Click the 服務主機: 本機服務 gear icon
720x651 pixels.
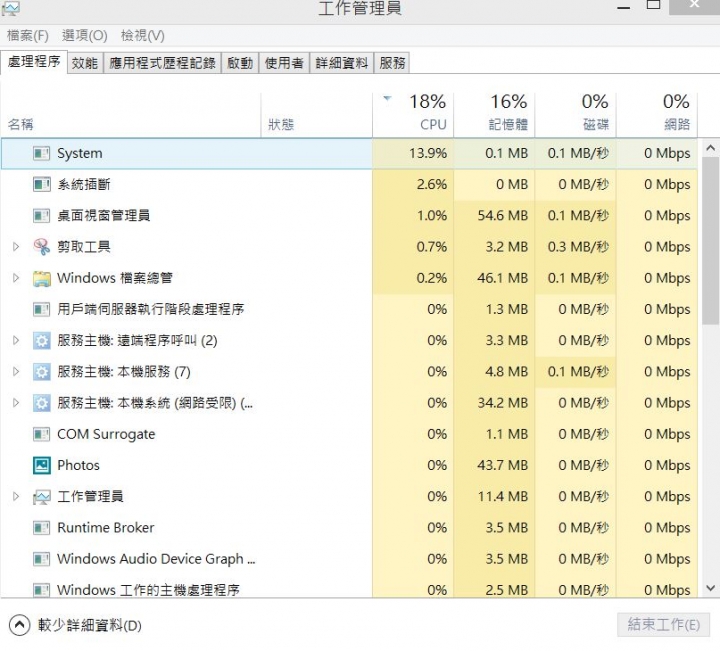click(x=41, y=372)
